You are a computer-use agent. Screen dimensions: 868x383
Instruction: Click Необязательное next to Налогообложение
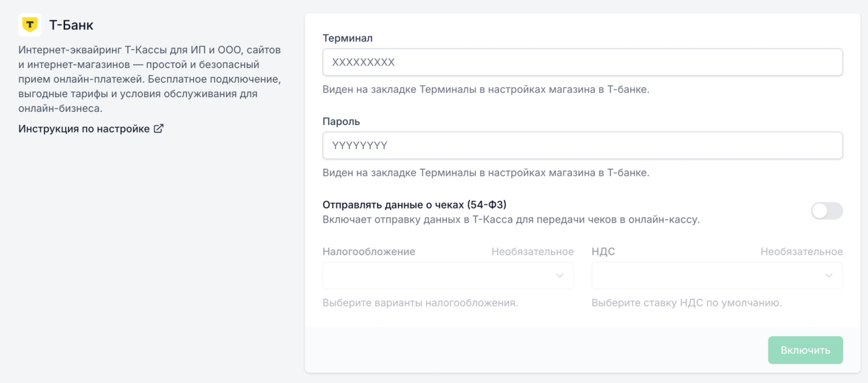pyautogui.click(x=532, y=252)
